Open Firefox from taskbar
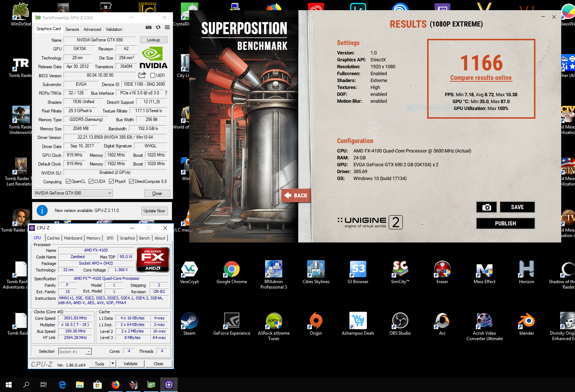Screen dimensions: 575x392 [116, 385]
